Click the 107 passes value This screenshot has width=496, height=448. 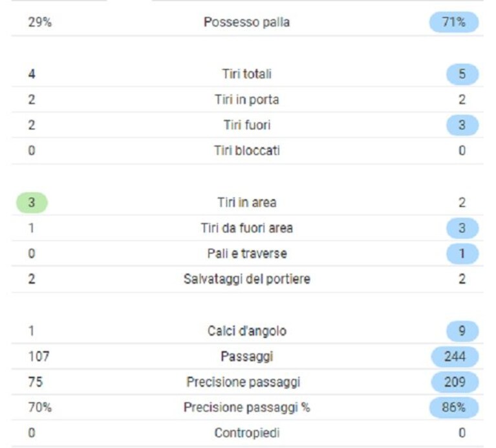click(x=39, y=357)
